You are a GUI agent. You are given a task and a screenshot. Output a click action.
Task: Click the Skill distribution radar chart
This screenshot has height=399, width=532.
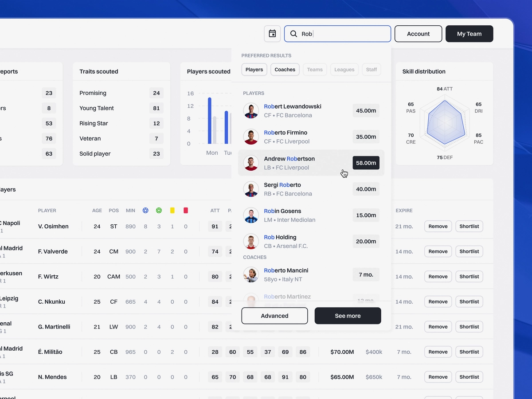pos(446,123)
